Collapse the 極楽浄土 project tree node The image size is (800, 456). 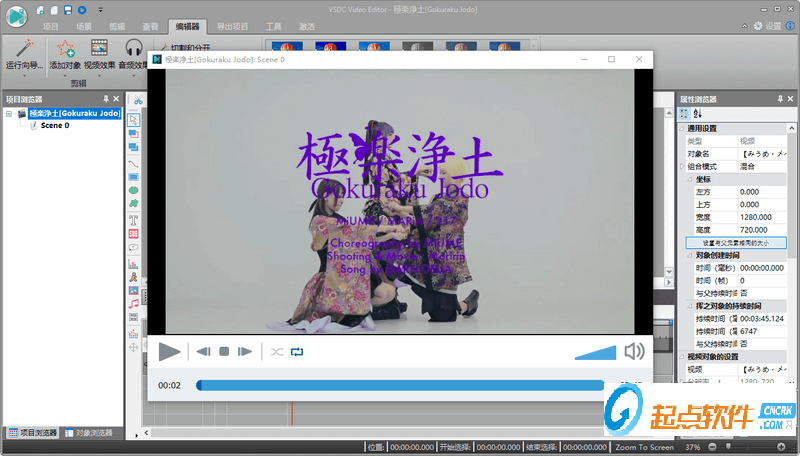coord(9,113)
